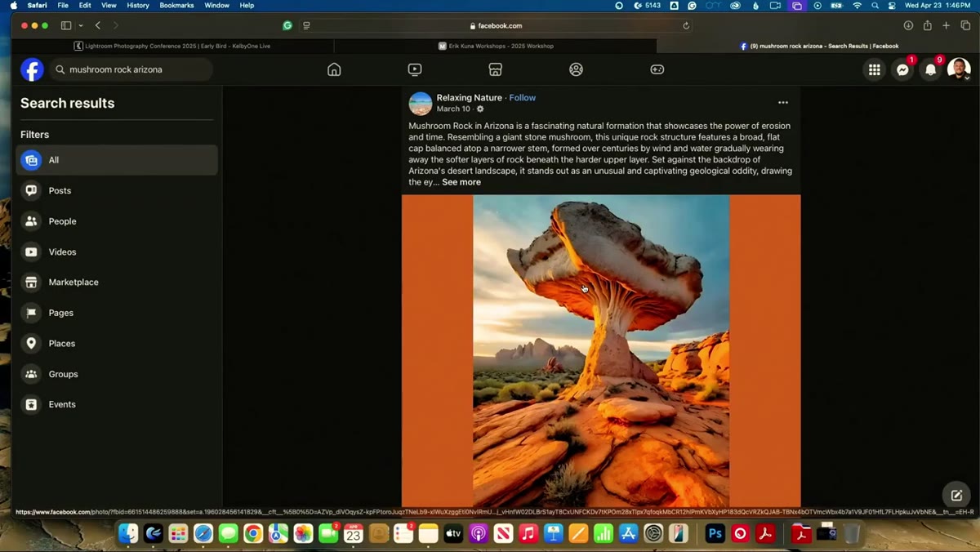This screenshot has width=980, height=552.
Task: Click the Safari address bar facebook.com
Action: [x=497, y=25]
